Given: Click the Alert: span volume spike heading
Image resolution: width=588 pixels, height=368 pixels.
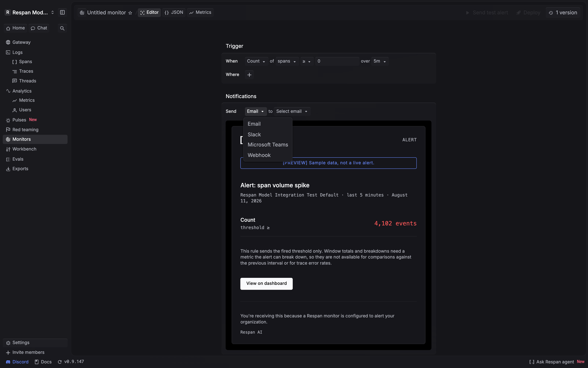Looking at the screenshot, I should click(275, 185).
